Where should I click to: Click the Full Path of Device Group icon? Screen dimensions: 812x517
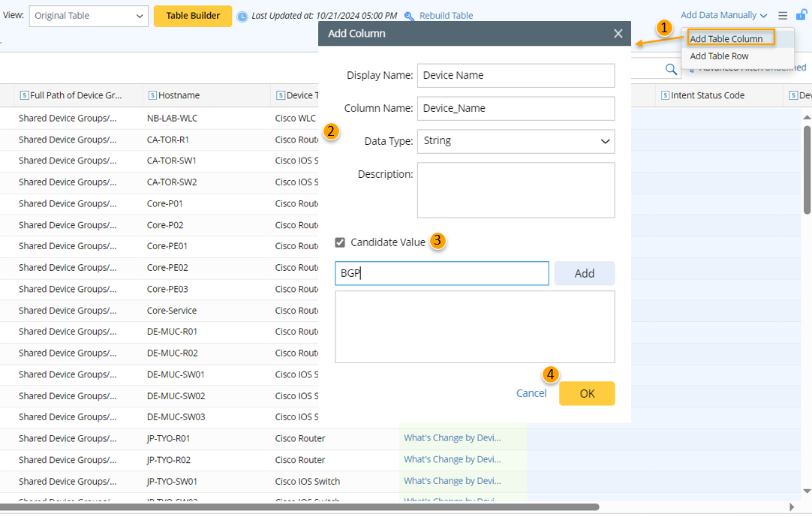[x=24, y=95]
